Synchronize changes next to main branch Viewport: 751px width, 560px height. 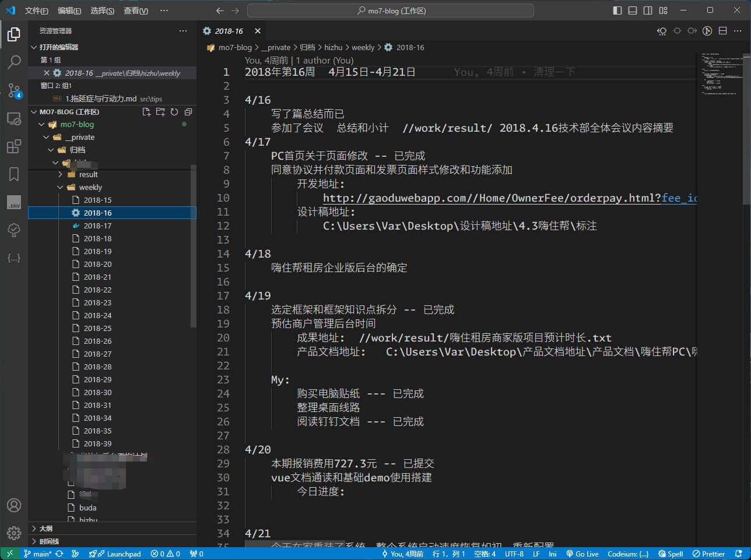59,554
